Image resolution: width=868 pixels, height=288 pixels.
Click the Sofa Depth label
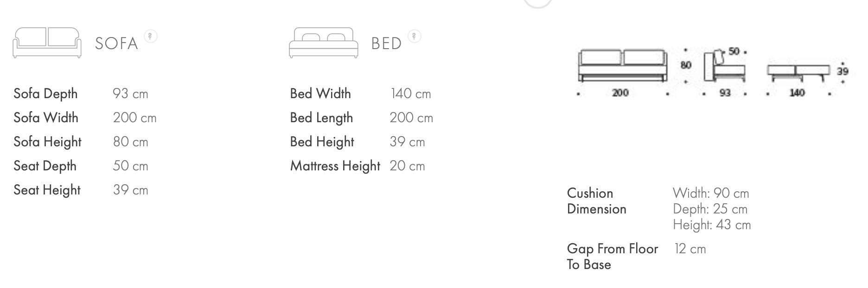(x=45, y=94)
